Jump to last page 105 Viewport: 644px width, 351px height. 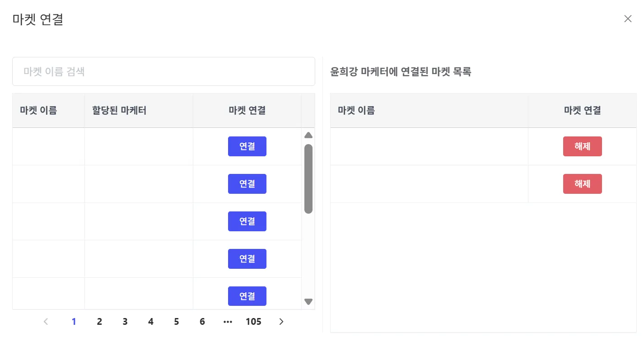point(253,322)
